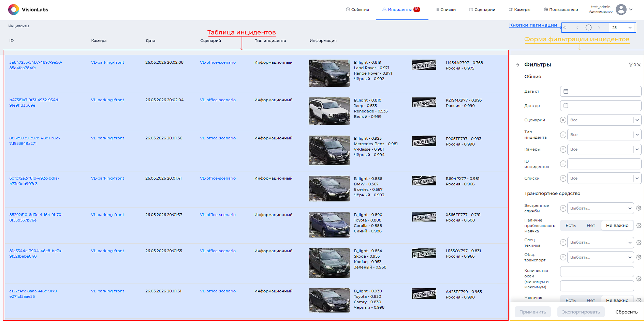The image size is (644, 321).
Task: Go to next page arrow
Action: click(x=599, y=28)
